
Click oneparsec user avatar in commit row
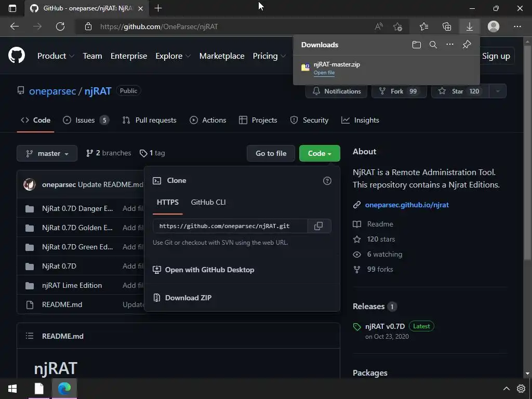click(x=30, y=184)
